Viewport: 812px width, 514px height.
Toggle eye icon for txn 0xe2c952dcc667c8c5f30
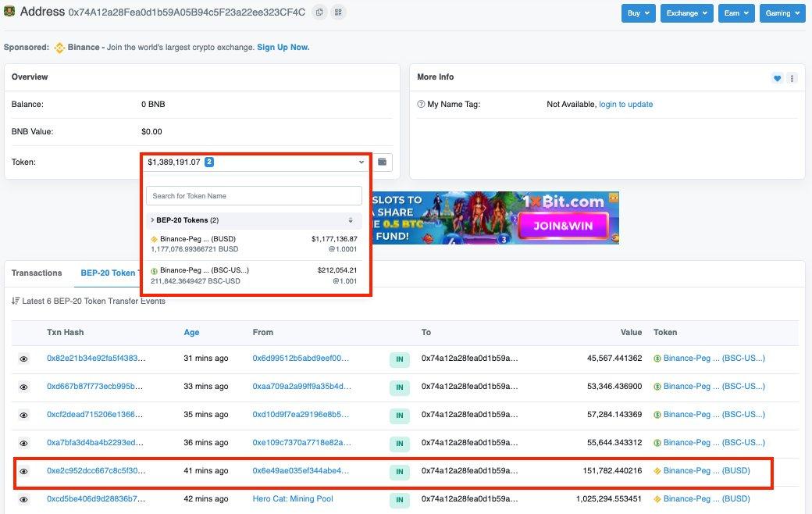(24, 472)
